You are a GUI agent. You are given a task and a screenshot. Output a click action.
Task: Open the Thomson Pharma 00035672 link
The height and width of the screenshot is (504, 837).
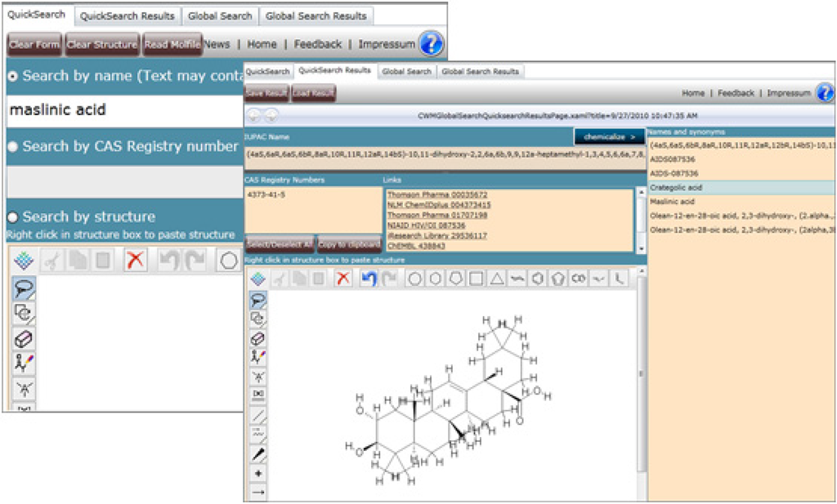pyautogui.click(x=436, y=195)
